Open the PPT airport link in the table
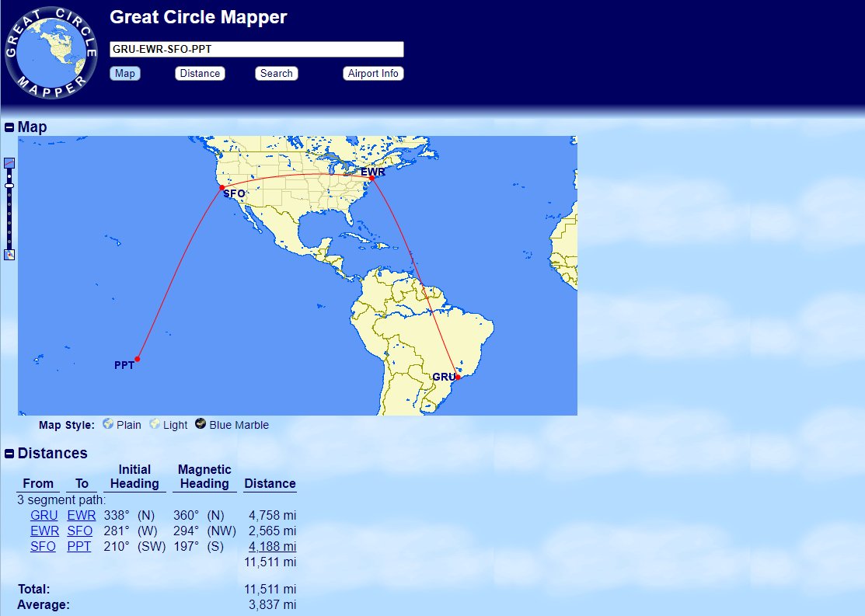865x616 pixels. point(79,547)
